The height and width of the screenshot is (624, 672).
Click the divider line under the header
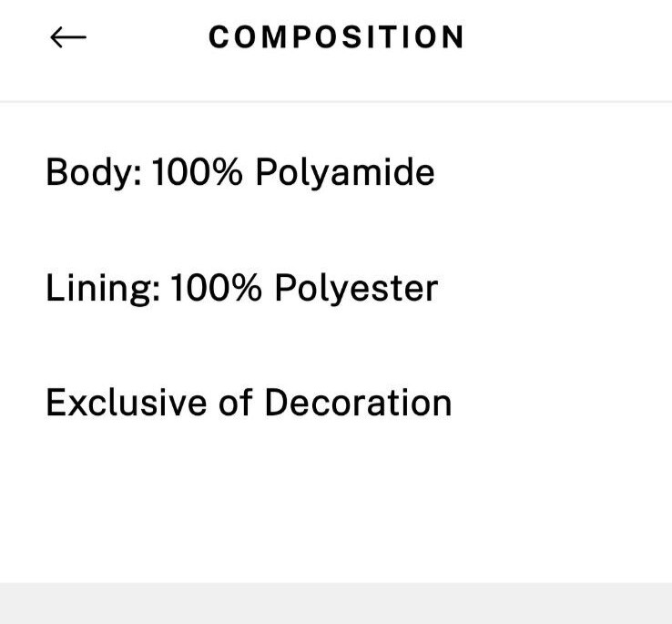(x=336, y=101)
